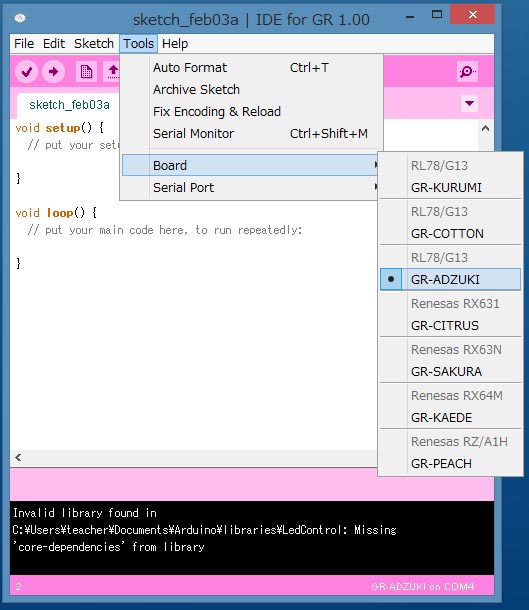Open the tab dropdown arrow button
The image size is (529, 610).
[x=469, y=103]
